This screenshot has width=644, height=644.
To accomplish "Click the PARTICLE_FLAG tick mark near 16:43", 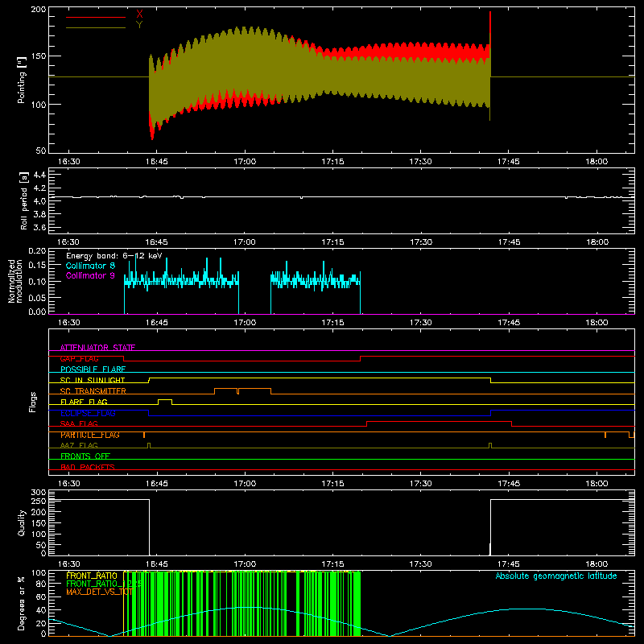I will pos(144,435).
